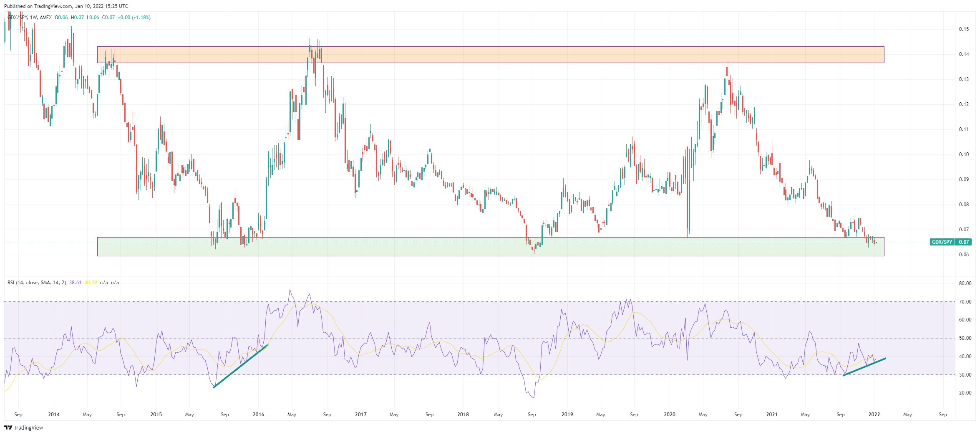980x435 pixels.
Task: Click the 2020 label on time axis
Action: pos(669,415)
